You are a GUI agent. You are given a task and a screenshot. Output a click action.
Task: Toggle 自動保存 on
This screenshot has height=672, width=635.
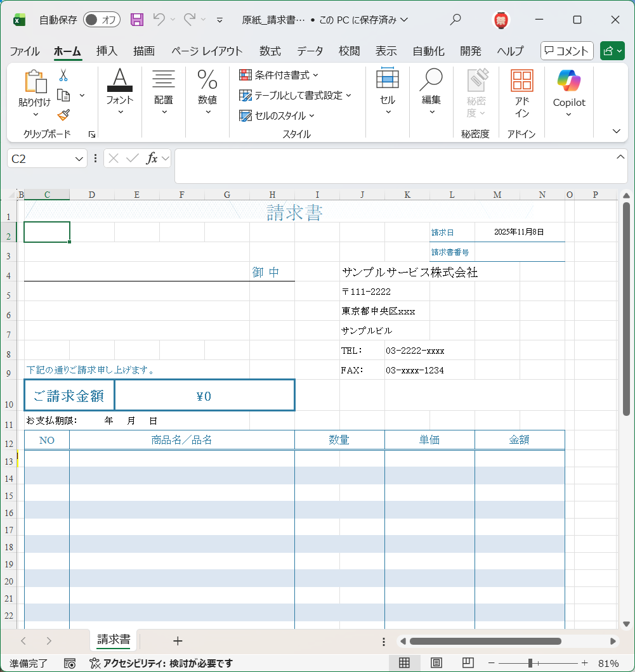coord(101,20)
